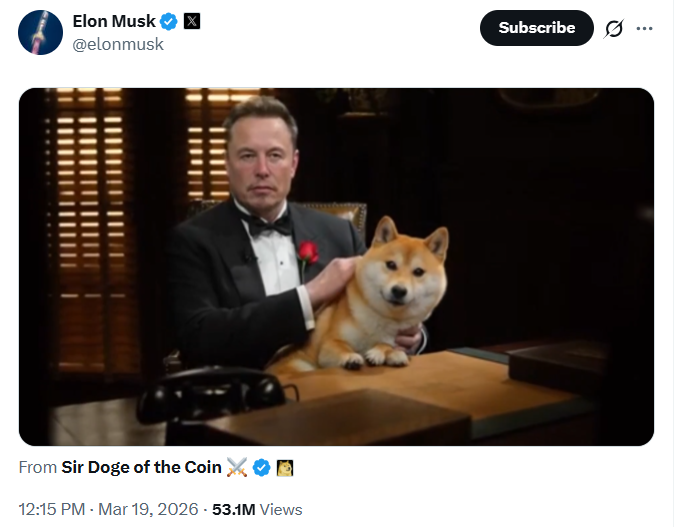Click the "From" label below the image
This screenshot has width=674, height=527.
tap(38, 467)
